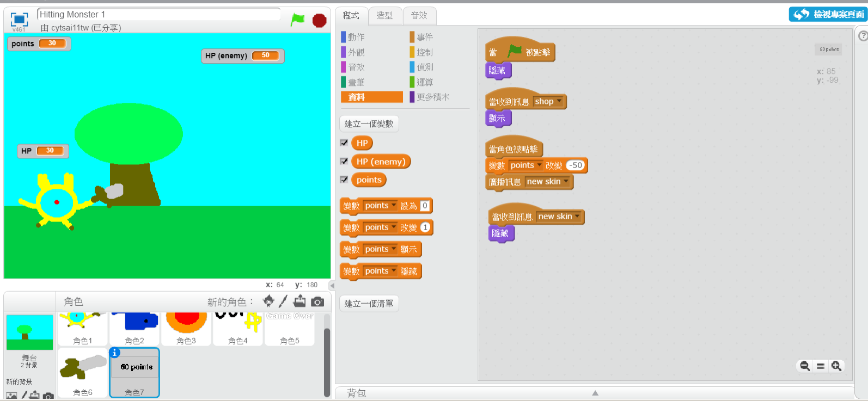868x401 pixels.
Task: Select sprite 角色4 thumbnail
Action: click(238, 329)
